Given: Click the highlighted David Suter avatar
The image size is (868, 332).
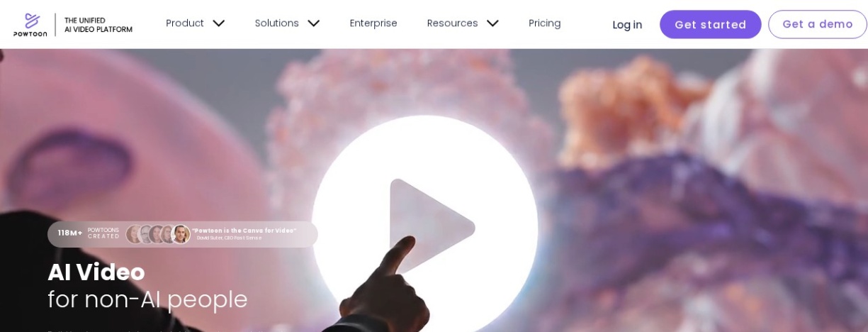Looking at the screenshot, I should point(181,234).
